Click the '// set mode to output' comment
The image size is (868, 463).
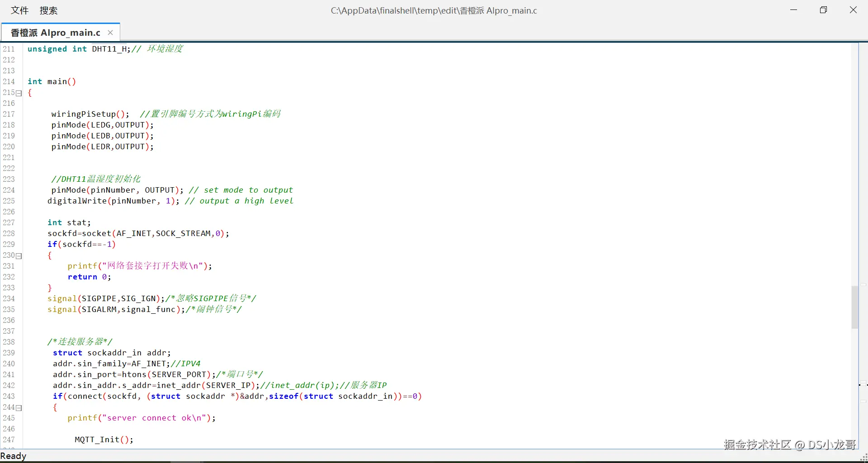[x=241, y=190]
